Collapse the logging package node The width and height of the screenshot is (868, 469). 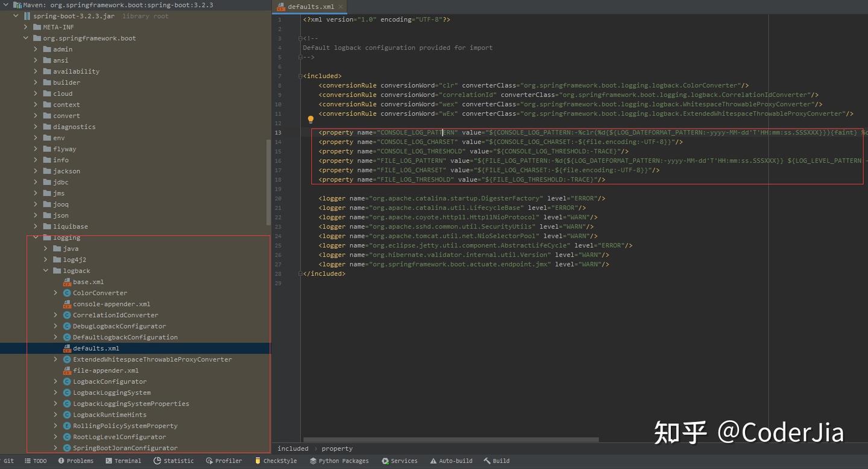[36, 238]
